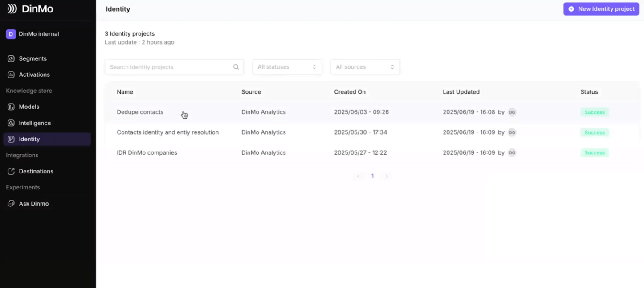Click DinMo Analytics in Dedupe contacts row
The height and width of the screenshot is (288, 644).
point(264,112)
